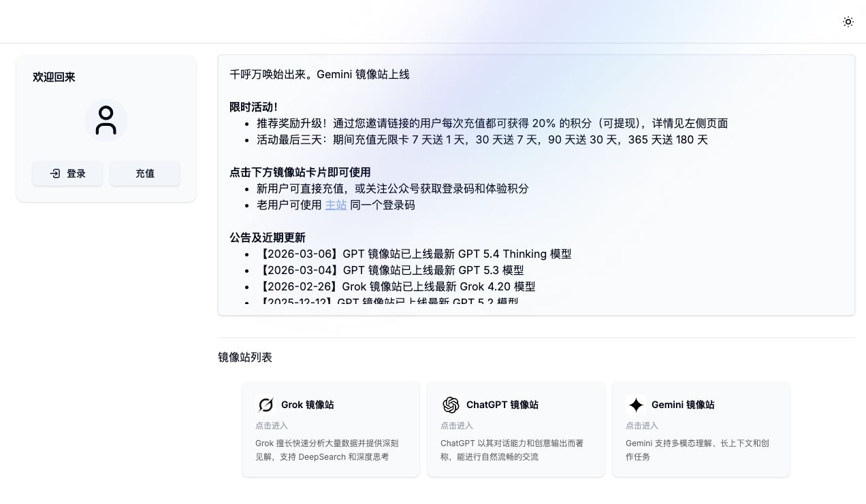Click the 推荐奖励升级 bullet line

492,123
